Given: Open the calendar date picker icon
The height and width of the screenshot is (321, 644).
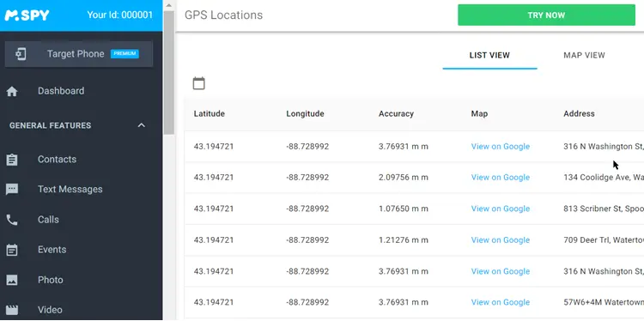Looking at the screenshot, I should (x=199, y=83).
